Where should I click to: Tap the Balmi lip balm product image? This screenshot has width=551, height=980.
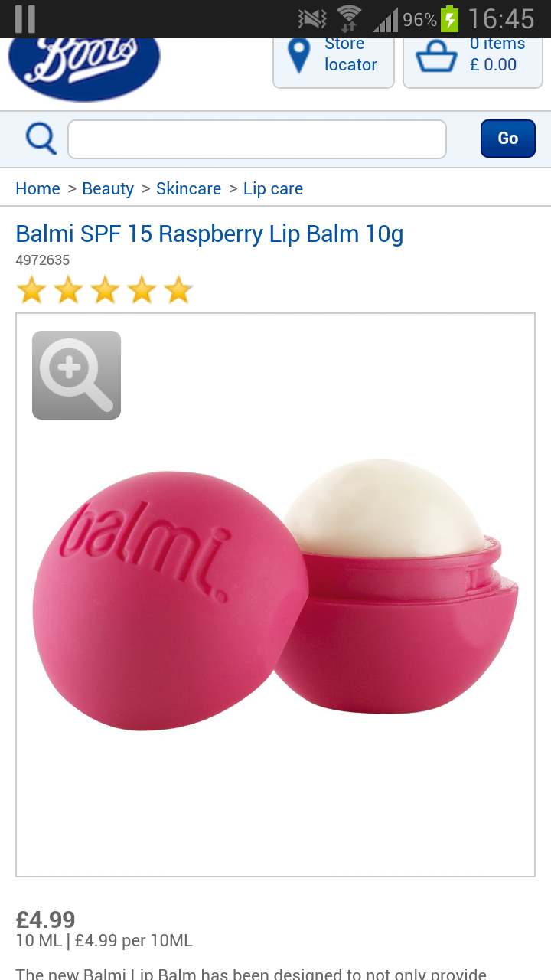pos(275,595)
